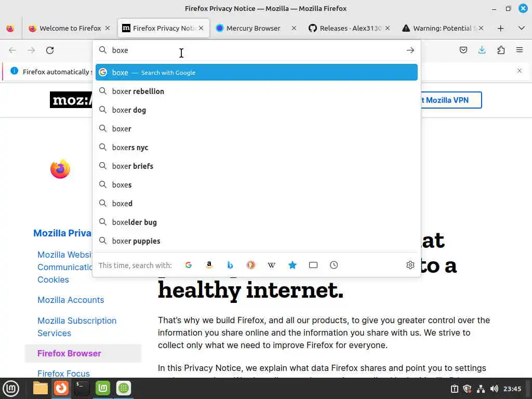Choose 'boxelder bug' suggestion
The height and width of the screenshot is (399, 532).
pos(257,222)
